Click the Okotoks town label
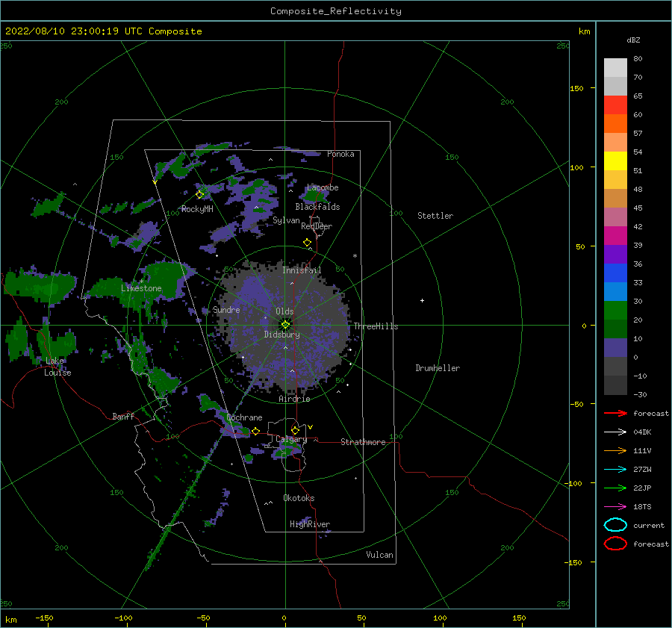Screen dimensions: 672x628 (299, 498)
